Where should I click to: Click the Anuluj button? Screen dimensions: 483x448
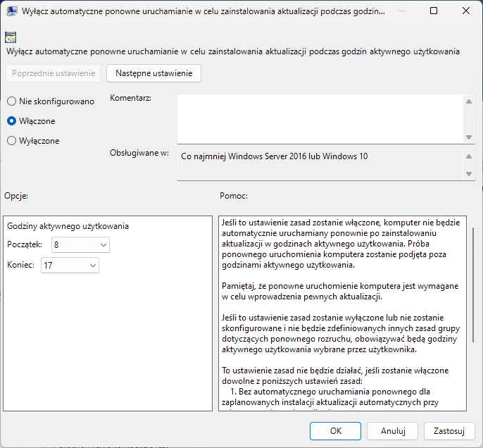click(392, 431)
